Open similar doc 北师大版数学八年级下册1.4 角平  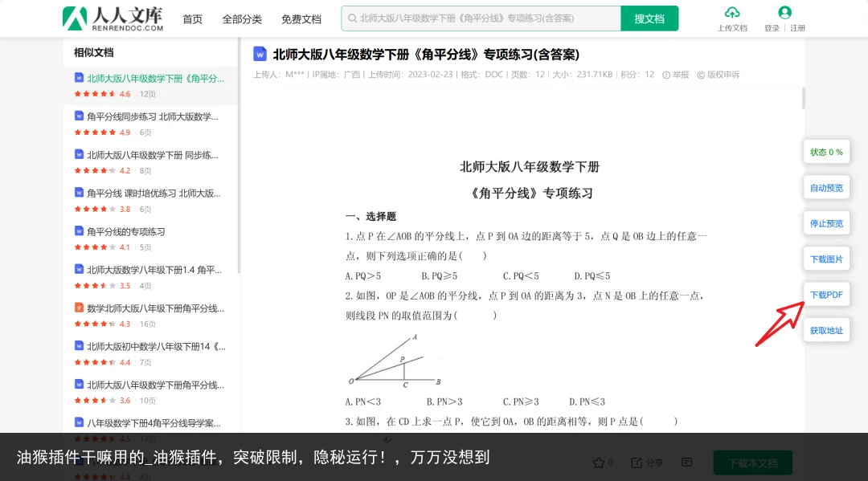(154, 270)
